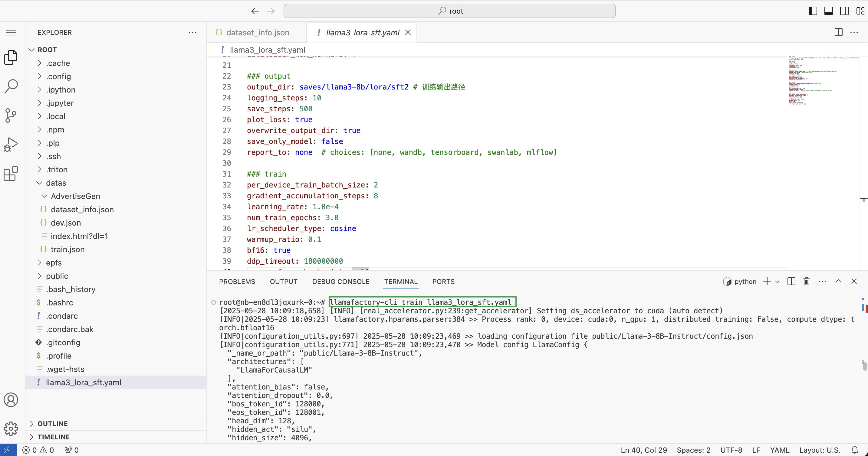Split the terminal pane

click(x=791, y=281)
